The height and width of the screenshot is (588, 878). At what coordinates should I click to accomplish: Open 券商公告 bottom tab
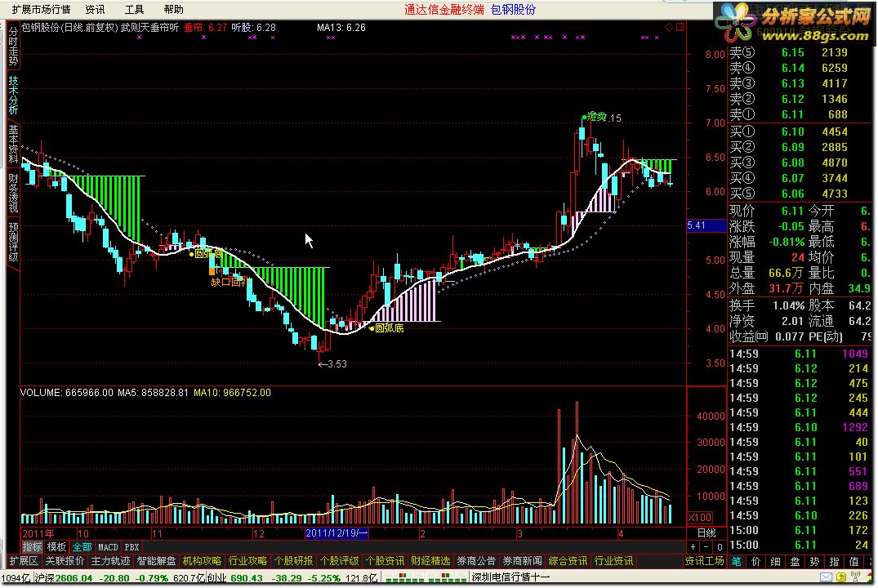tap(476, 561)
